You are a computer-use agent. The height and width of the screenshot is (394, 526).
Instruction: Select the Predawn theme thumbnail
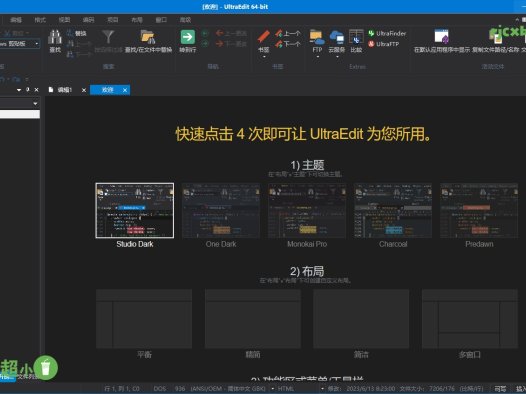pyautogui.click(x=479, y=210)
